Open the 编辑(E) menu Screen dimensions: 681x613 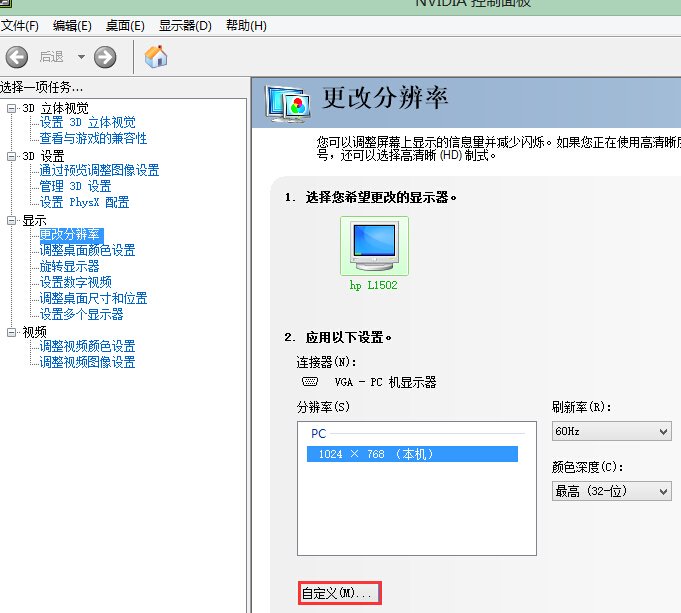[72, 26]
